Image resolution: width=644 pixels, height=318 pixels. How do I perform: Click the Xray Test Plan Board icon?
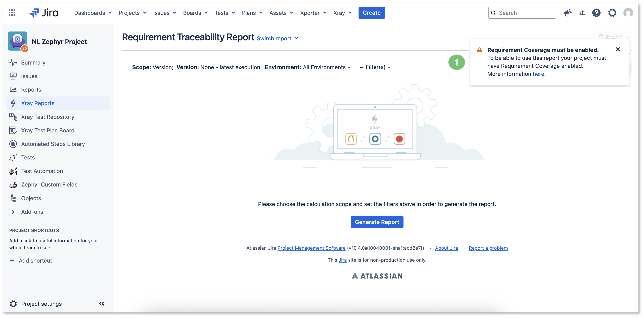point(13,130)
